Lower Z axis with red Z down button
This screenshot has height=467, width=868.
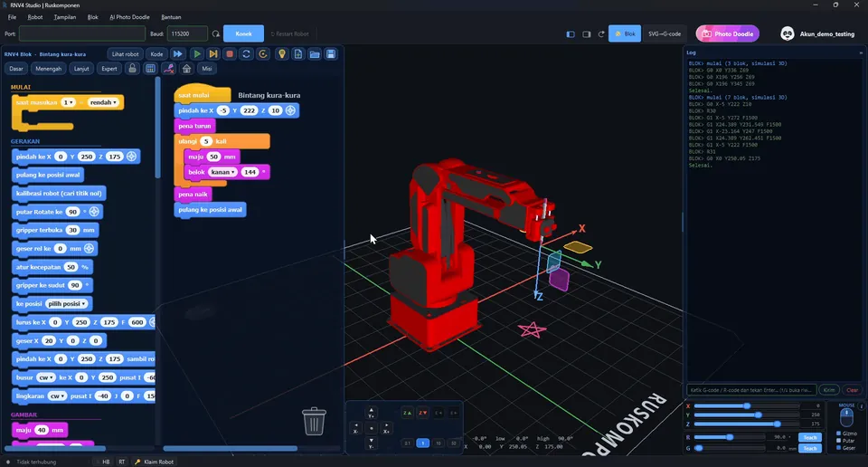(x=422, y=414)
